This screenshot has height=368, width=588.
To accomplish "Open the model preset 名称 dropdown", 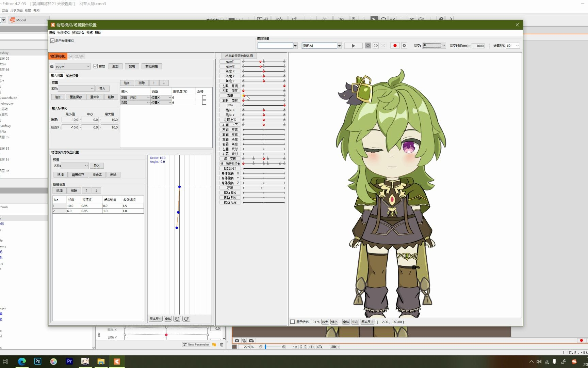I will pos(75,166).
